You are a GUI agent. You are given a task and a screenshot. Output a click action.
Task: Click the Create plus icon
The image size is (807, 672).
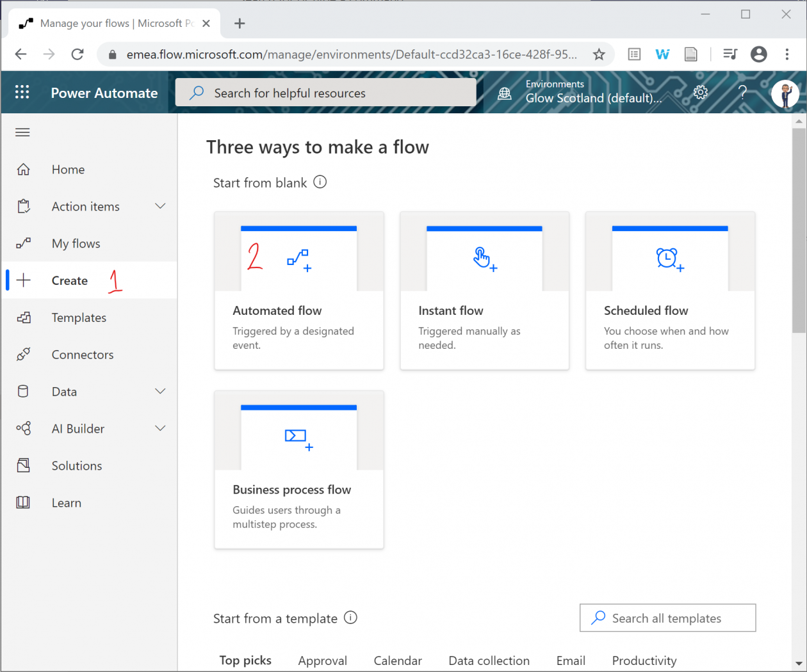(24, 280)
